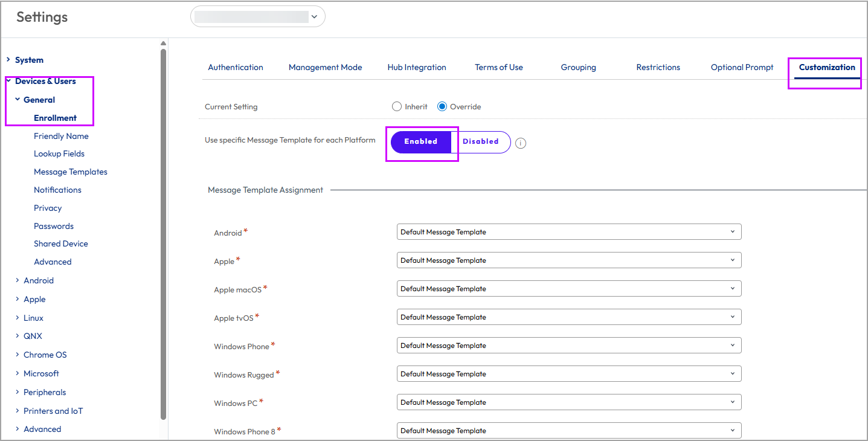The height and width of the screenshot is (441, 868).
Task: Switch to the Optional Prompt tab
Action: point(742,67)
